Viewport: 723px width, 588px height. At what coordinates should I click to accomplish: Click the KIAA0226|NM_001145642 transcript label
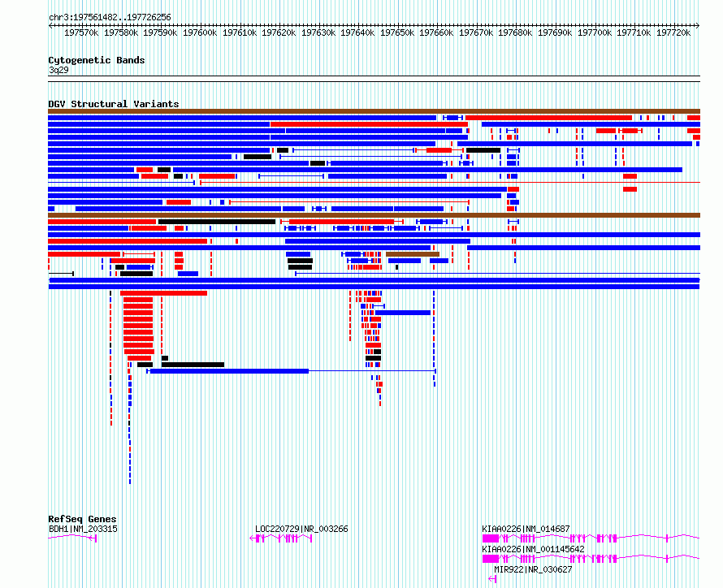534,549
